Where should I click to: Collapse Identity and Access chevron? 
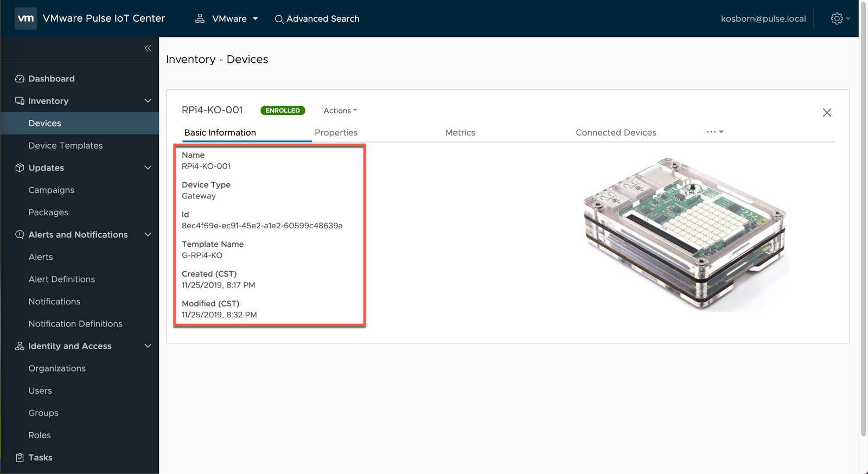(148, 346)
